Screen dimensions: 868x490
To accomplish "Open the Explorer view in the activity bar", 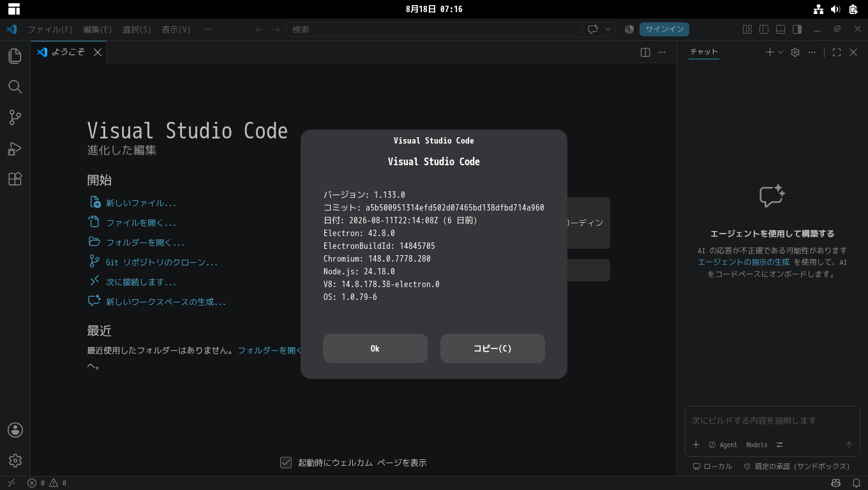I will pos(15,56).
